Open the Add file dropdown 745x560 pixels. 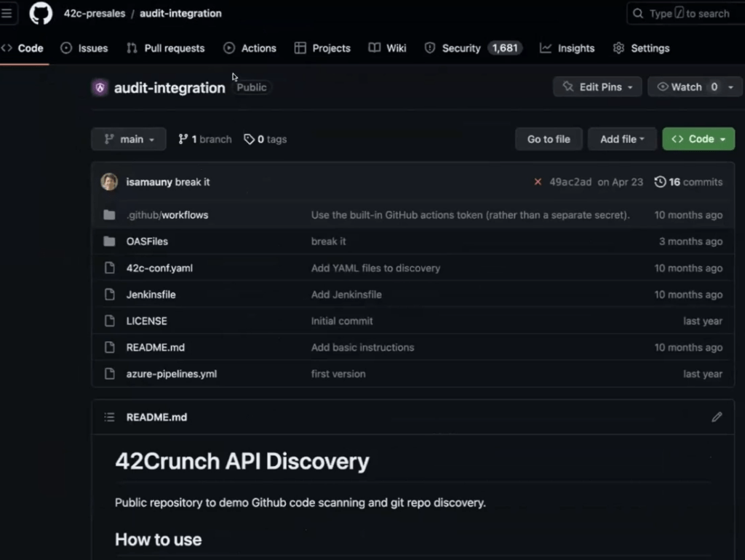[x=621, y=139]
